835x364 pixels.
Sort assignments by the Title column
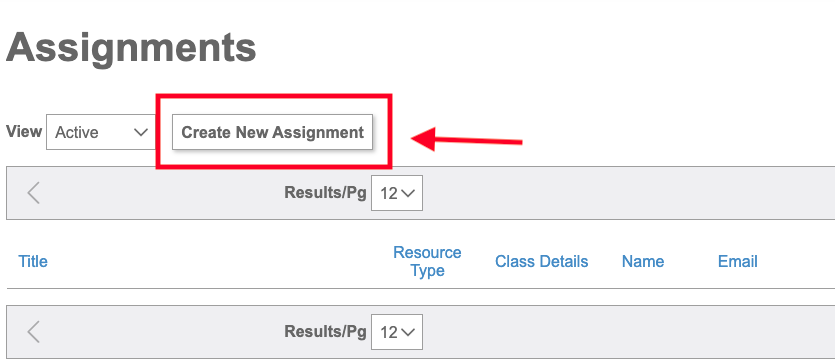(x=33, y=261)
